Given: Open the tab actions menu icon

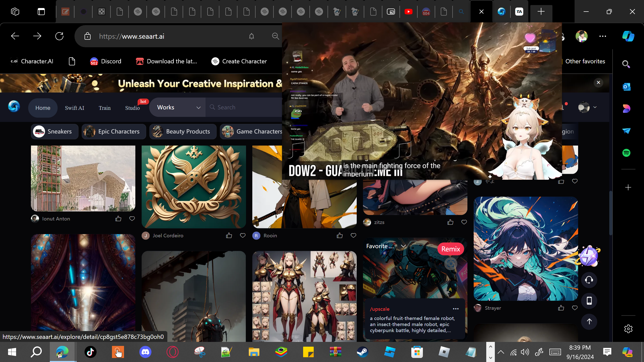Looking at the screenshot, I should (41, 12).
